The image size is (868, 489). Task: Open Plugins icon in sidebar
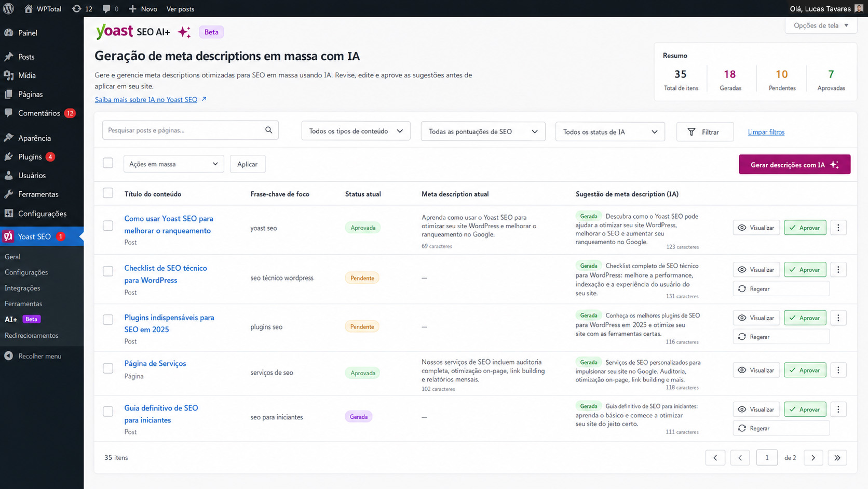[x=9, y=156]
